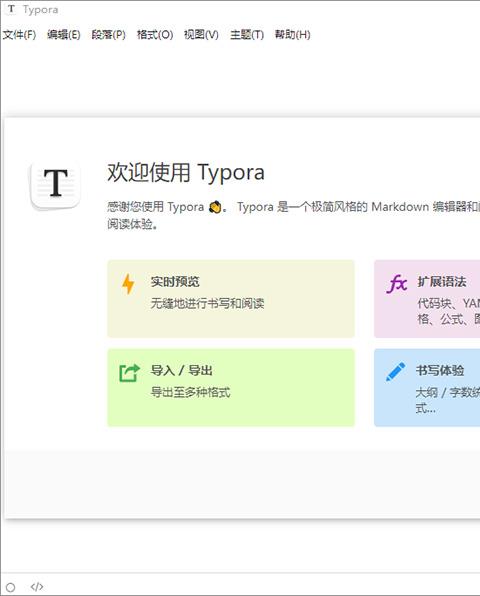Click the green export 导入/导出 icon
This screenshot has height=596, width=480.
(129, 373)
